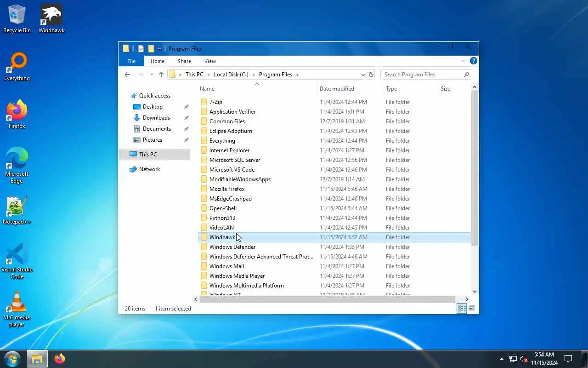
Task: Open the Recycle Bin desktop icon
Action: click(x=17, y=19)
